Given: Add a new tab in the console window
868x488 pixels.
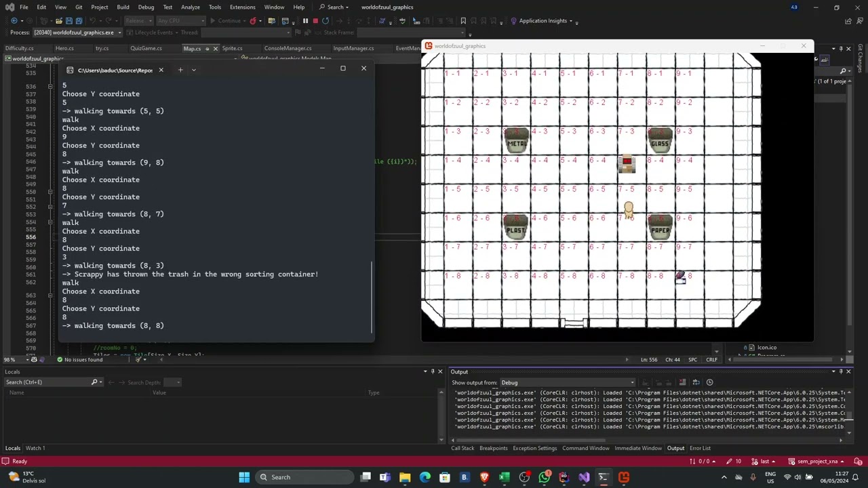Looking at the screenshot, I should pos(180,70).
